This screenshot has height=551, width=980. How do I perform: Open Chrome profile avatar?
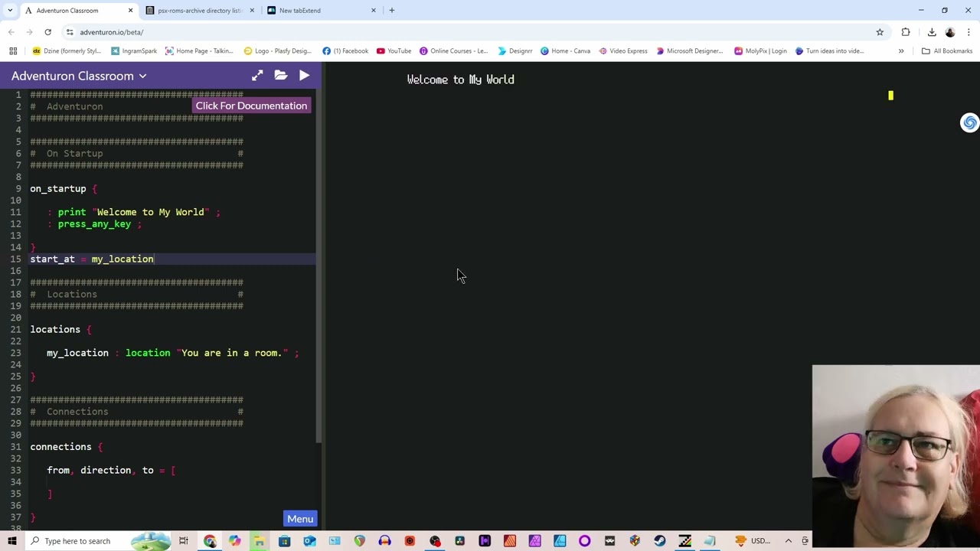pyautogui.click(x=950, y=32)
